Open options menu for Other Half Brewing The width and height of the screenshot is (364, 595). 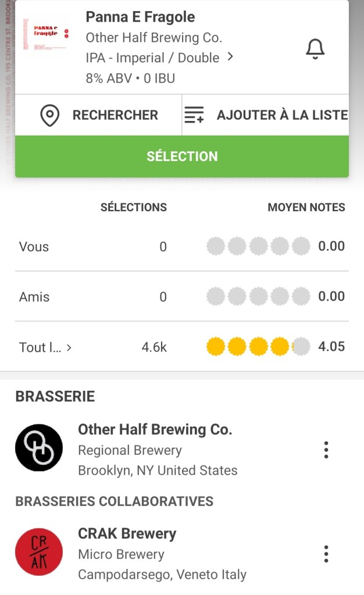326,450
